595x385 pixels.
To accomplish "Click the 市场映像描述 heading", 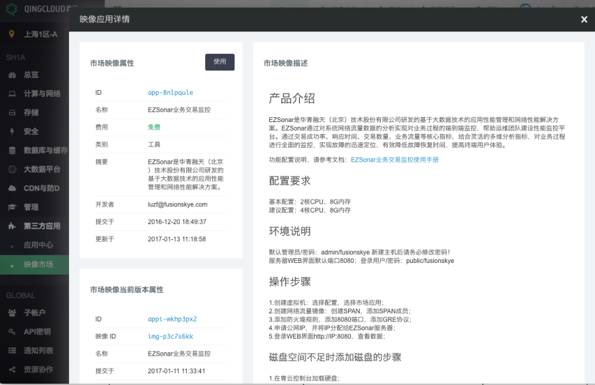I will [x=286, y=63].
